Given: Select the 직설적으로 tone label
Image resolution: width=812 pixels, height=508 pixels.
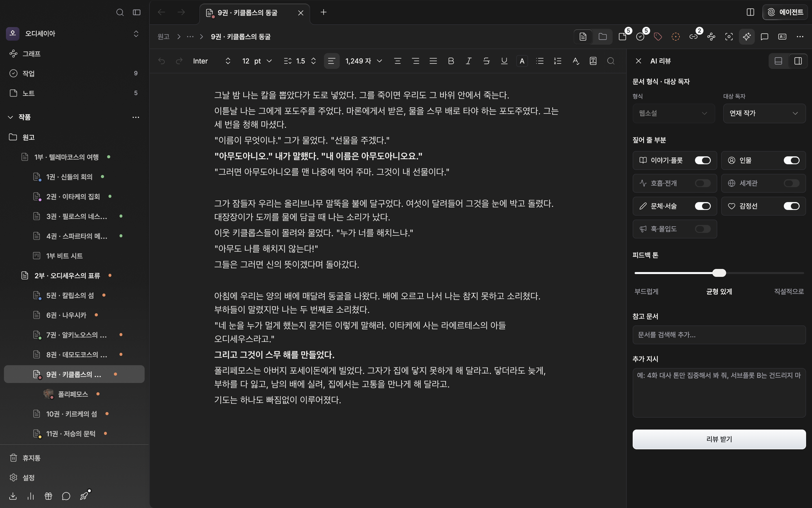Looking at the screenshot, I should pyautogui.click(x=789, y=291).
